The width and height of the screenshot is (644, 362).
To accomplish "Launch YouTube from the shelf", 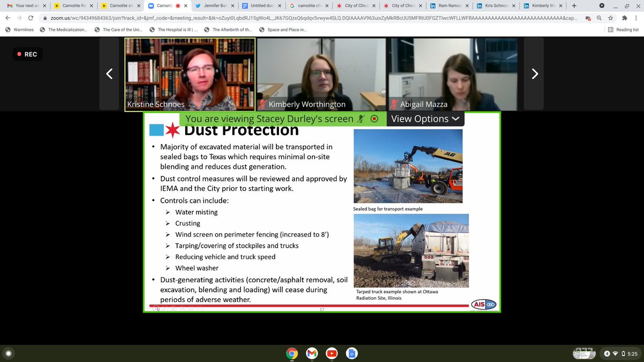I will pos(332,353).
